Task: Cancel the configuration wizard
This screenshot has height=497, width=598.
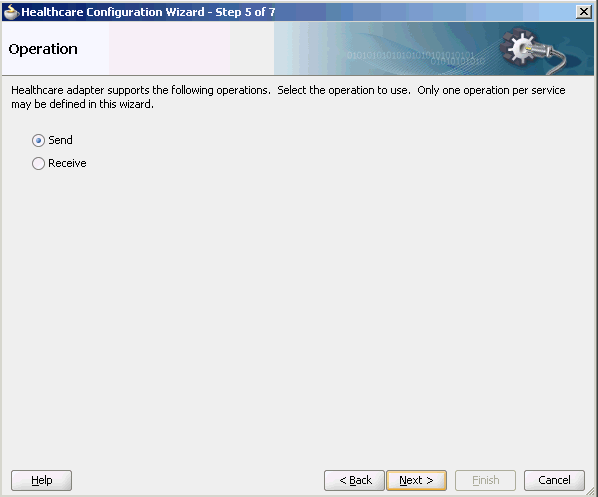Action: 554,480
